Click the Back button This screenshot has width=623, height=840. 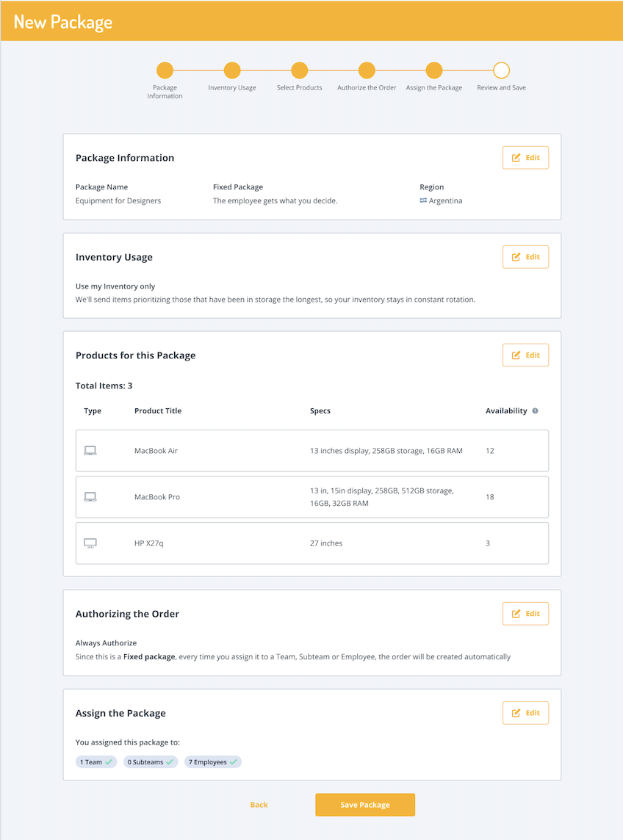pyautogui.click(x=259, y=804)
